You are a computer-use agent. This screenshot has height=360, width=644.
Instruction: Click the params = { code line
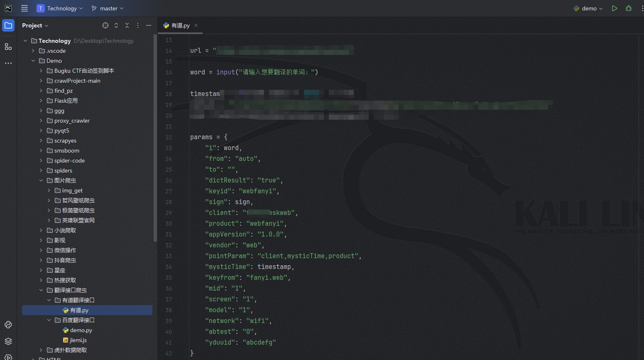click(209, 137)
